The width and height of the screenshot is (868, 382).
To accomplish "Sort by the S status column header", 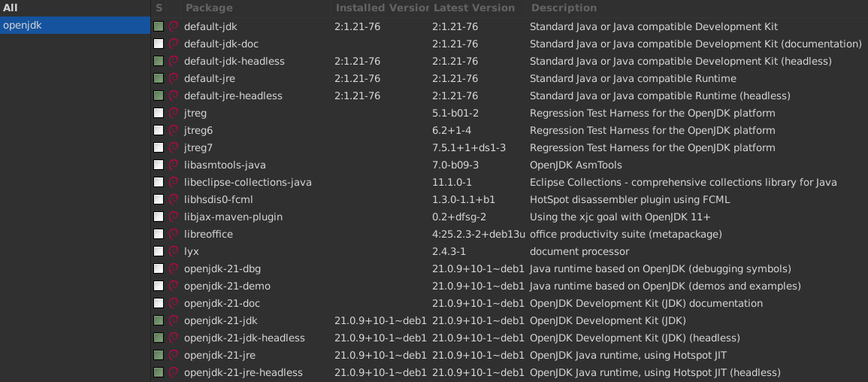I will pyautogui.click(x=159, y=8).
